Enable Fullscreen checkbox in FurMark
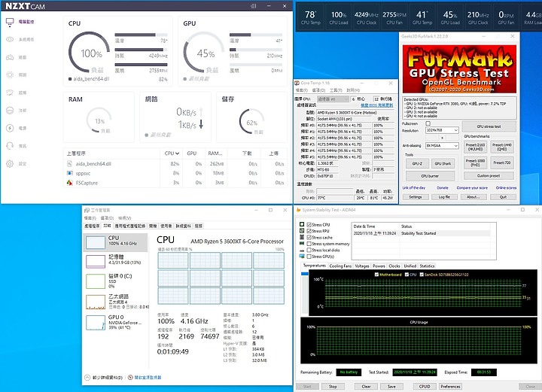The width and height of the screenshot is (542, 392). [428, 123]
